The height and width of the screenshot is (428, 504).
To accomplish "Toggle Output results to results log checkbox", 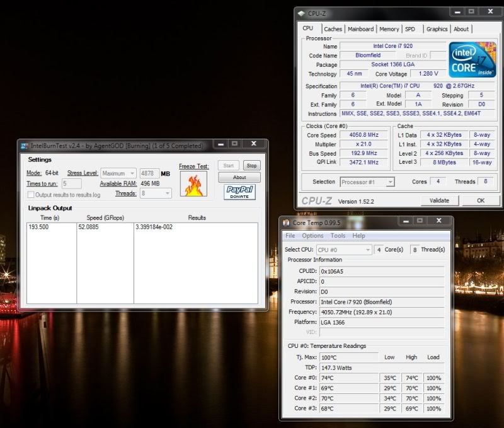I will (x=31, y=195).
